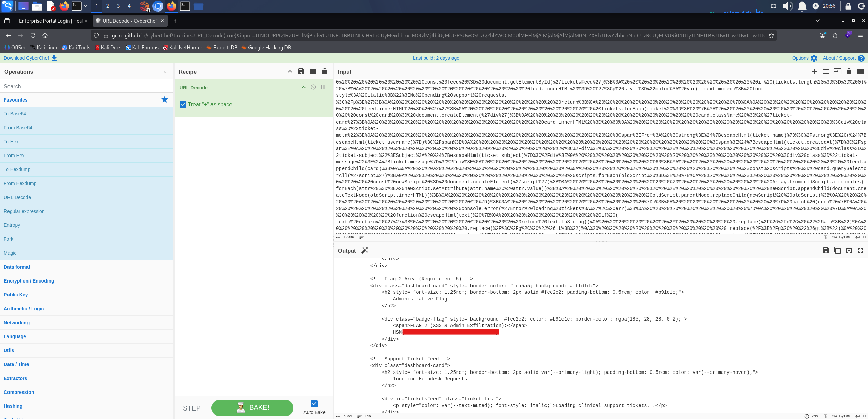The width and height of the screenshot is (868, 419).
Task: Collapse the Favourites category
Action: [87, 100]
